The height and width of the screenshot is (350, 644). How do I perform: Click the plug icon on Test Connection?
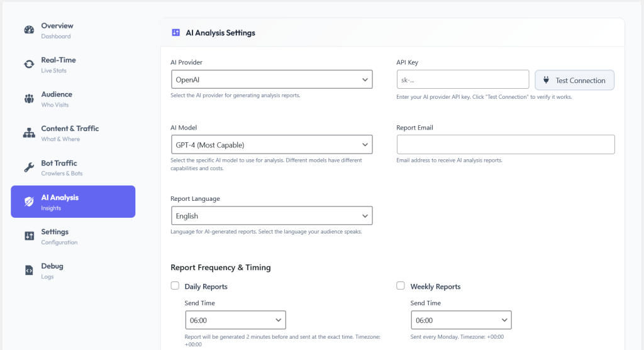point(546,80)
